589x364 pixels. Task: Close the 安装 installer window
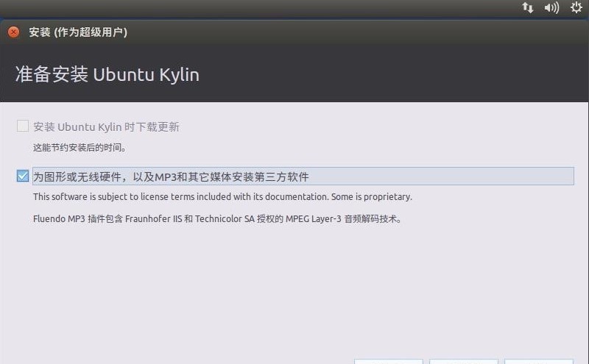click(13, 32)
